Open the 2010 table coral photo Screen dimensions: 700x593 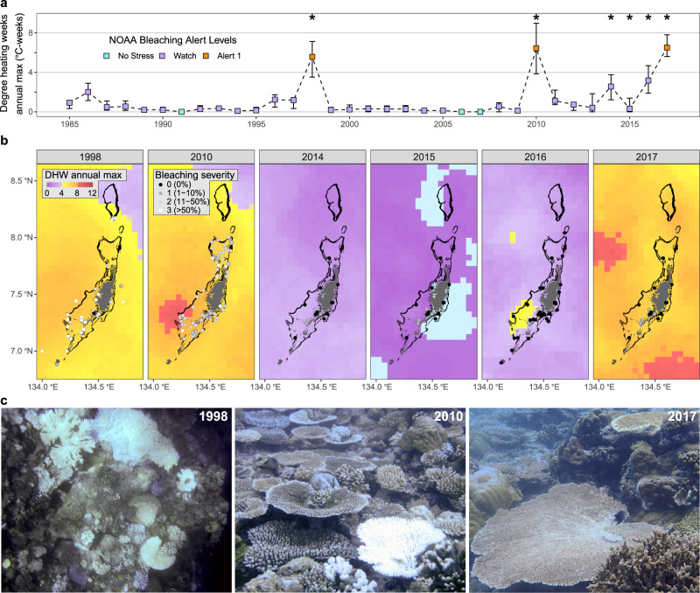click(x=350, y=499)
